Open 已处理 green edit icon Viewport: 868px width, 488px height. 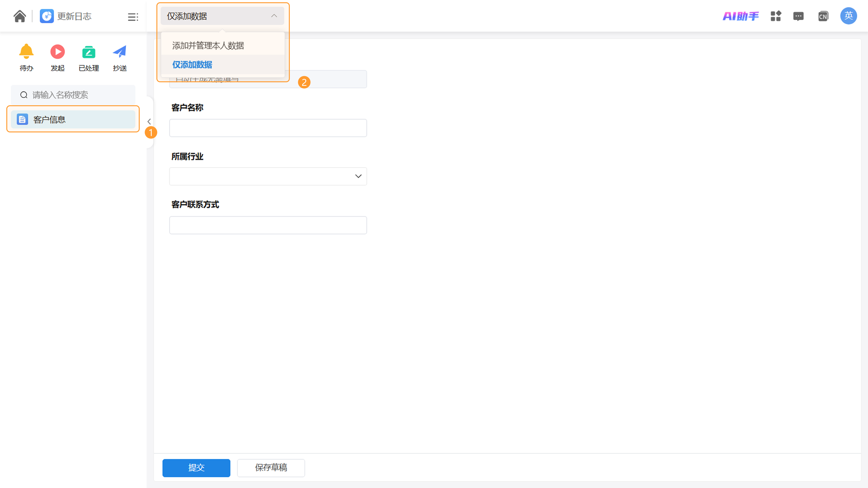89,52
